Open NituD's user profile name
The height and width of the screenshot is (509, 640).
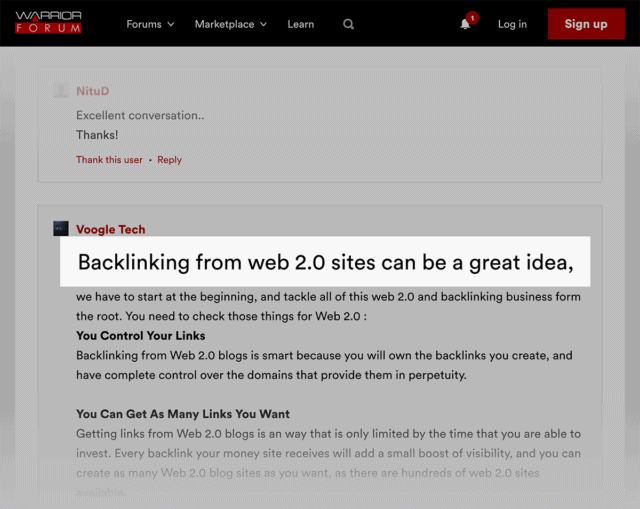click(x=93, y=91)
